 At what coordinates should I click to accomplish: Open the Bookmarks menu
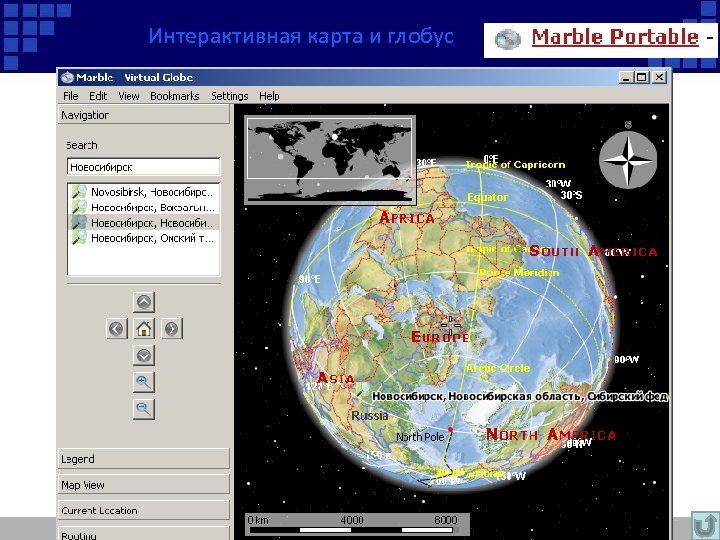(174, 96)
